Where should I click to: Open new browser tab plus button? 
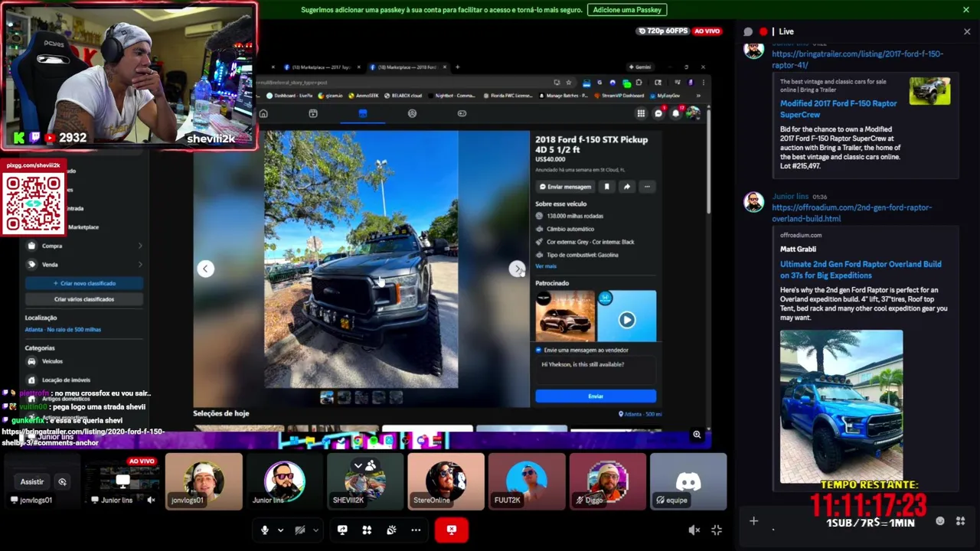(458, 67)
